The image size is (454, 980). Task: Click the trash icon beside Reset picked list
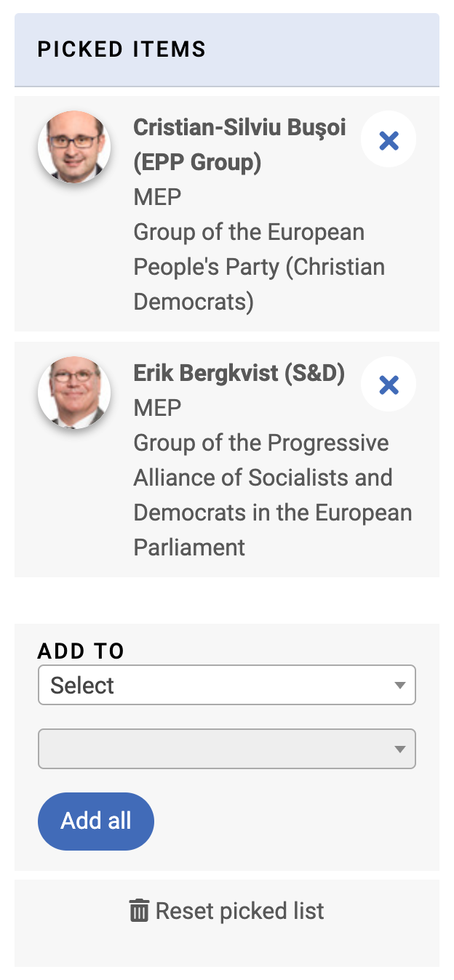(x=139, y=911)
